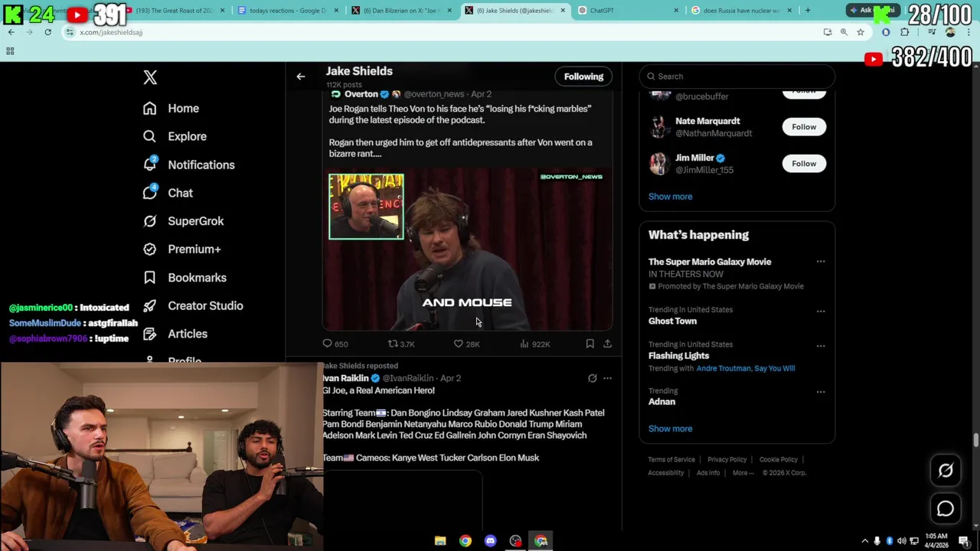Open more options for Flashing Lights trend
This screenshot has width=980, height=551.
tap(821, 346)
